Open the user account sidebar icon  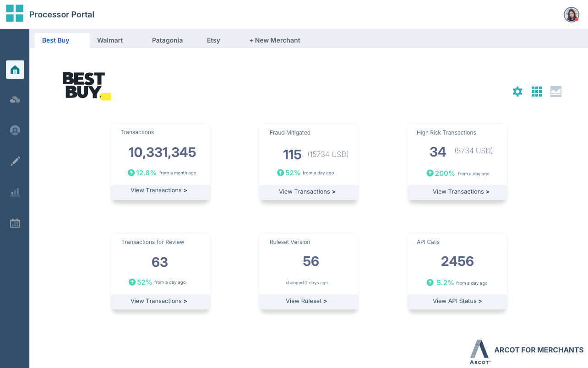point(15,130)
